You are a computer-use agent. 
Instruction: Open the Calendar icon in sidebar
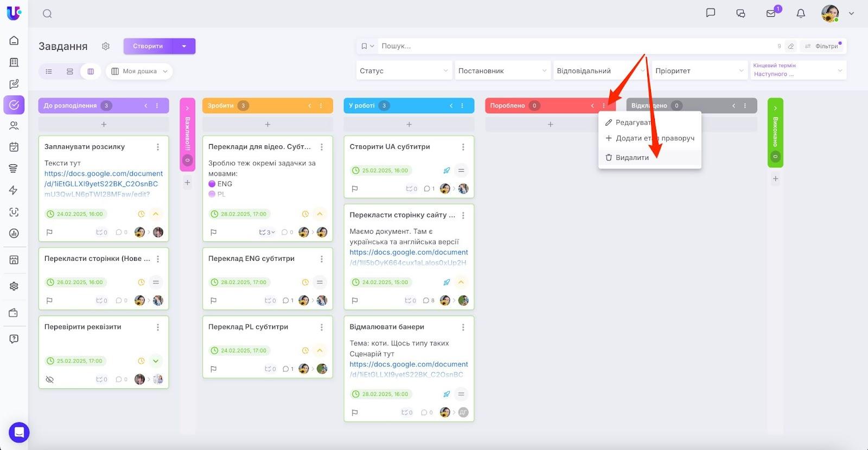(x=14, y=147)
